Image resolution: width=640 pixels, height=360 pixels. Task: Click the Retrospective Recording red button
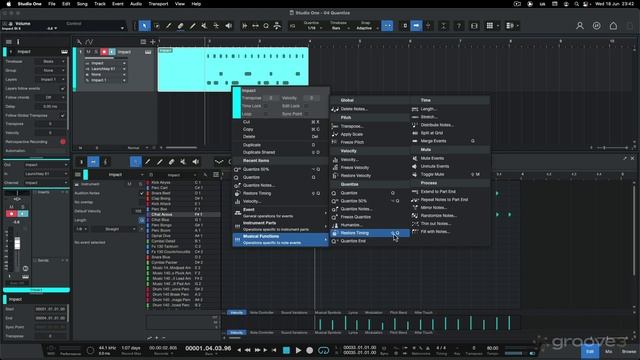[63, 142]
